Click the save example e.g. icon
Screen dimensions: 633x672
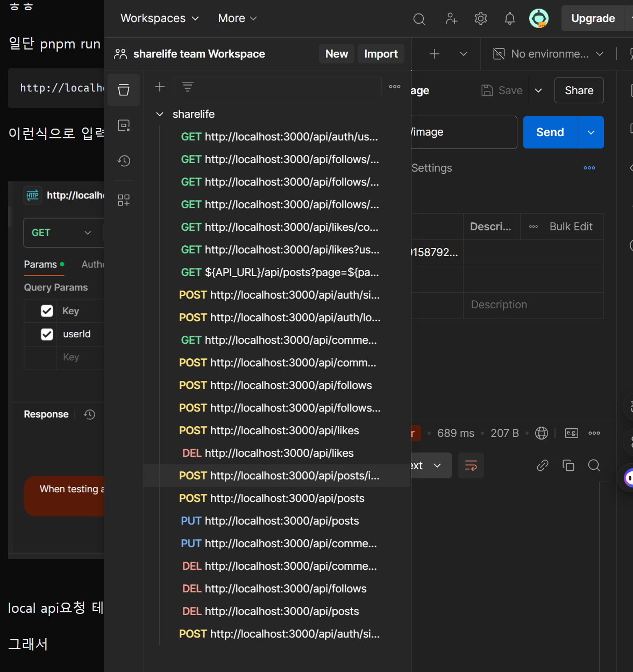pyautogui.click(x=572, y=433)
